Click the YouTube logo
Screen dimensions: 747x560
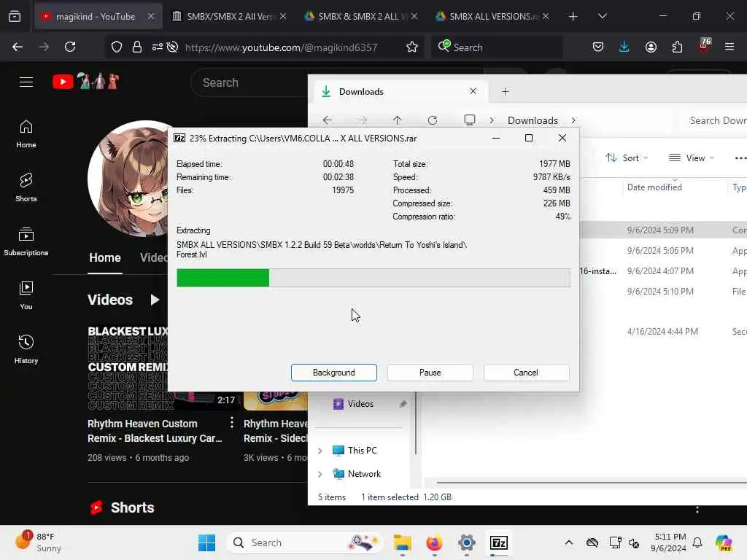(x=86, y=82)
